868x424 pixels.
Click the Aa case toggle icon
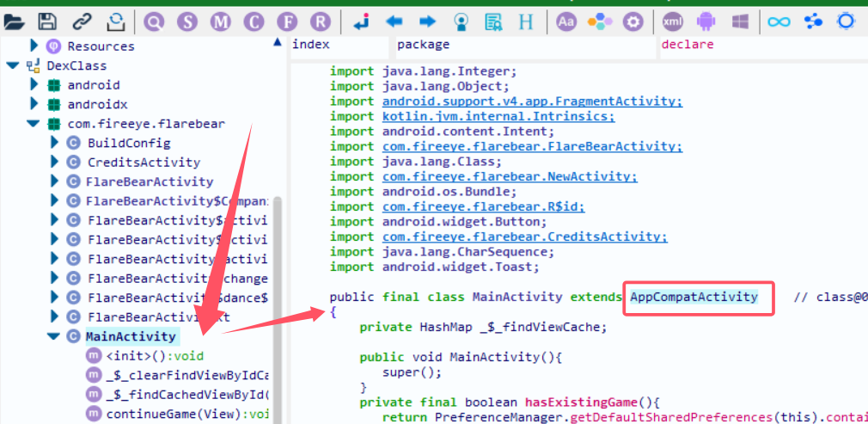pyautogui.click(x=566, y=22)
